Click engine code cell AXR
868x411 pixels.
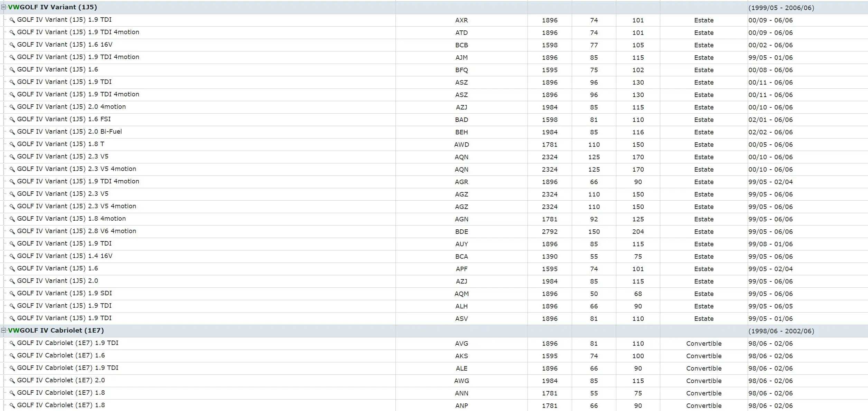(461, 20)
